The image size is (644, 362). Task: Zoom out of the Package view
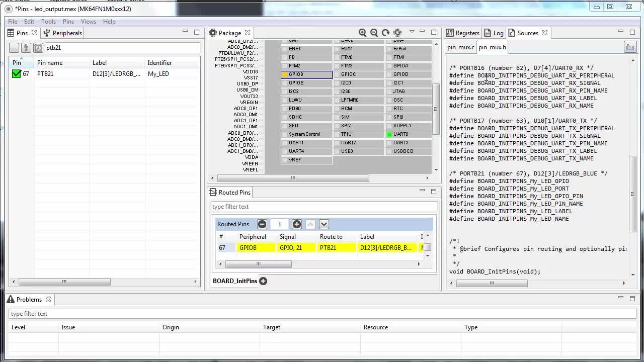pyautogui.click(x=374, y=33)
